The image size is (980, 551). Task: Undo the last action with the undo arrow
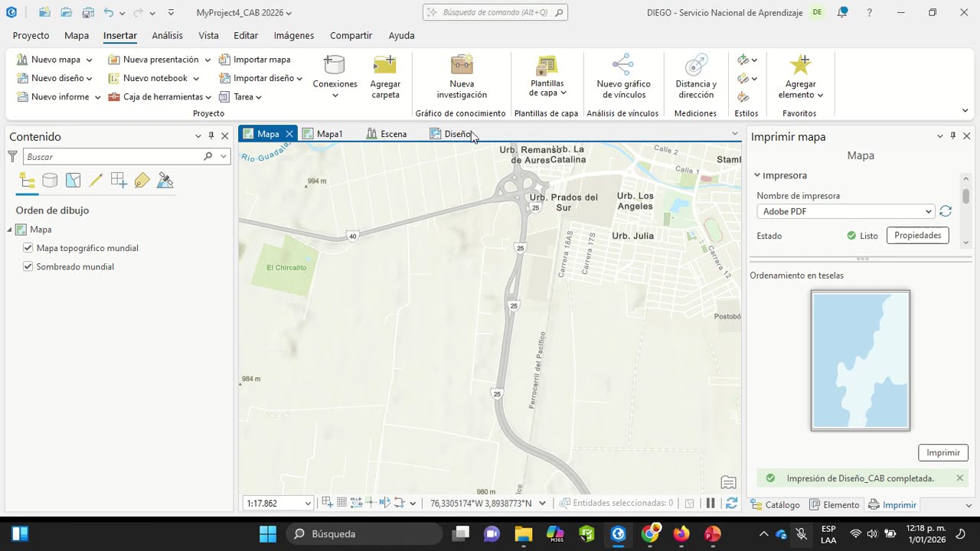coord(109,12)
